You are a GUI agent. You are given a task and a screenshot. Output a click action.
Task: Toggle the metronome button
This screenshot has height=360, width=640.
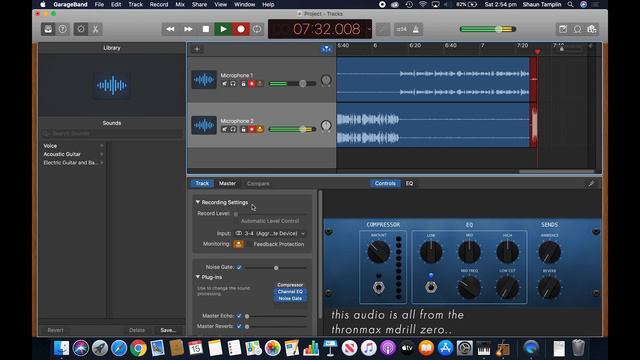point(416,29)
